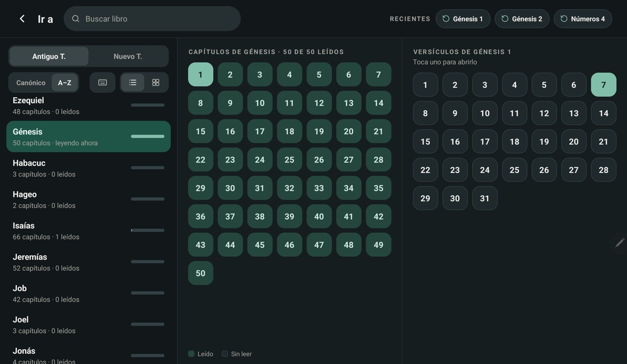This screenshot has width=627, height=364.
Task: Select Nuevo T. tab
Action: coord(128,56)
